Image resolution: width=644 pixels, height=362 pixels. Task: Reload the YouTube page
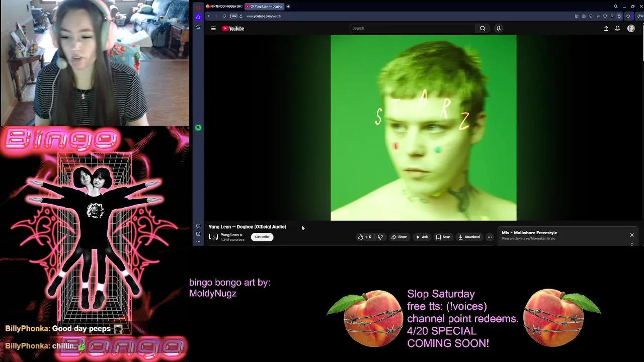click(224, 16)
